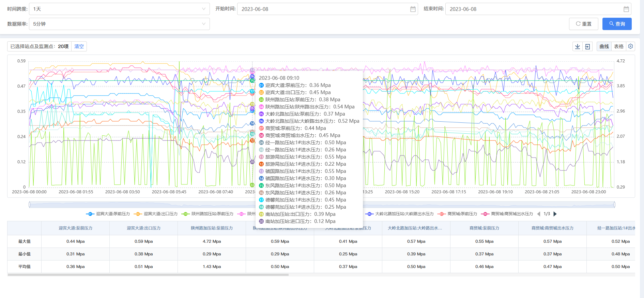Click the export icon beside download
644x298 pixels.
[x=587, y=47]
